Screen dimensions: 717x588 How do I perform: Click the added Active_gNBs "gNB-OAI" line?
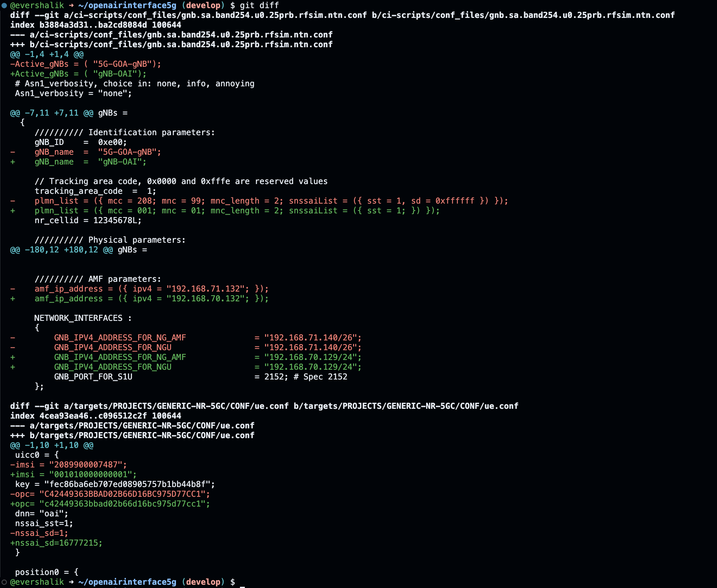pyautogui.click(x=79, y=74)
